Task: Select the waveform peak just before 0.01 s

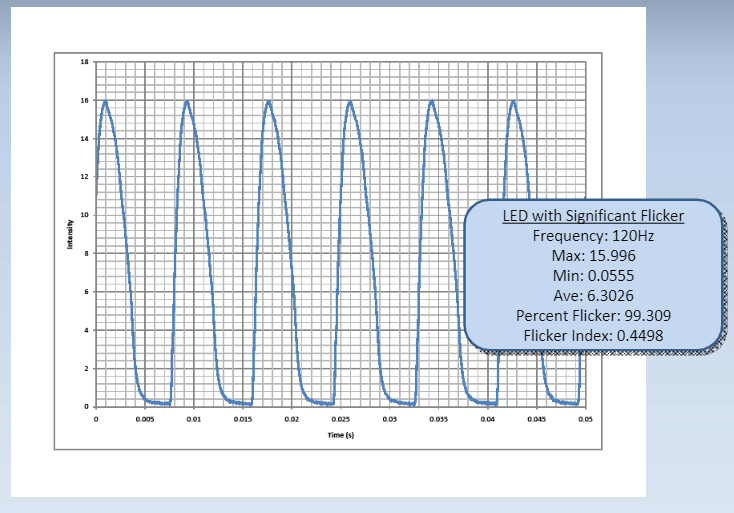Action: click(x=187, y=101)
